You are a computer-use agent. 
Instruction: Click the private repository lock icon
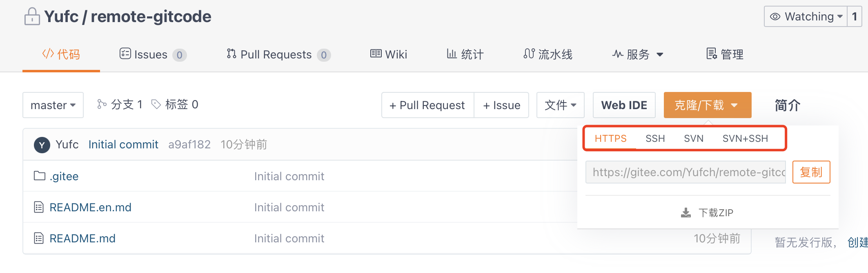click(32, 17)
